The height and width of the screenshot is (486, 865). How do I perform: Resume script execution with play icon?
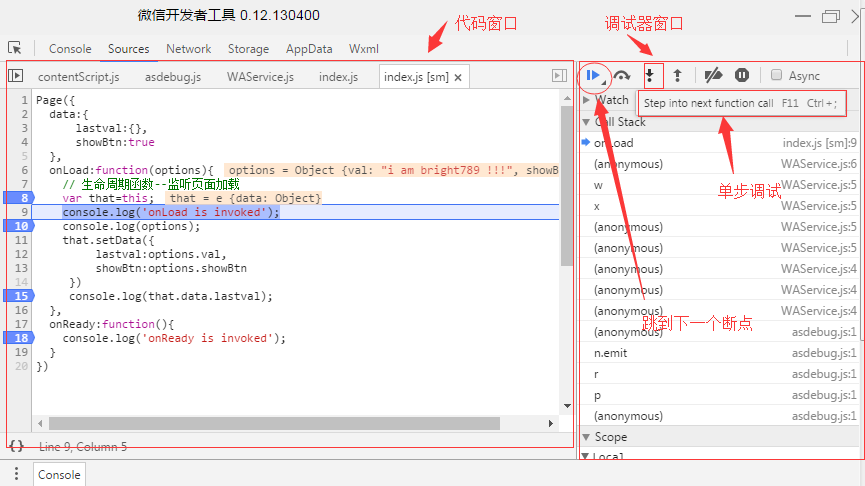593,76
